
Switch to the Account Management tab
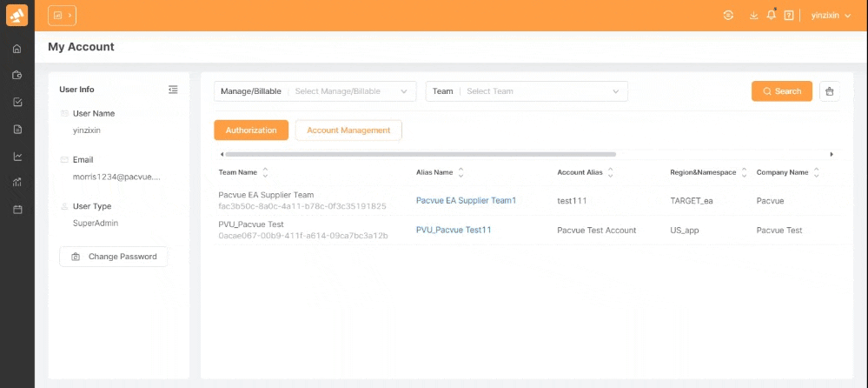[348, 130]
